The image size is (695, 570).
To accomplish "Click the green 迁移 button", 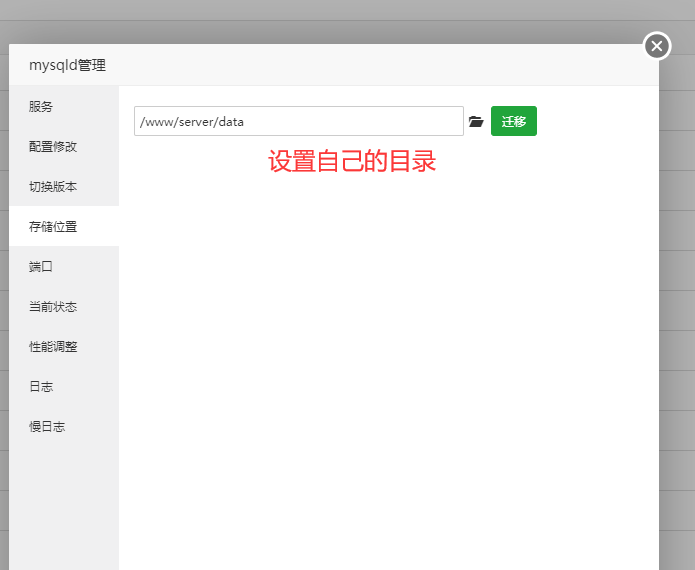I will [514, 121].
